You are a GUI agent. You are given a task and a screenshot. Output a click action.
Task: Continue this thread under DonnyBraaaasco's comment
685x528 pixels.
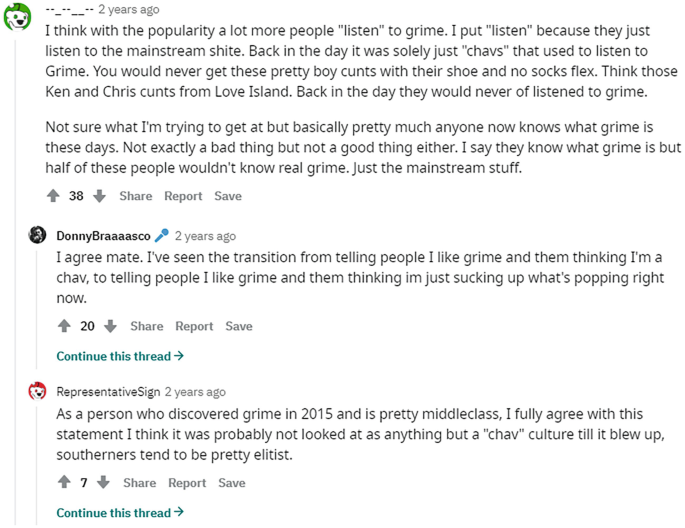[120, 356]
